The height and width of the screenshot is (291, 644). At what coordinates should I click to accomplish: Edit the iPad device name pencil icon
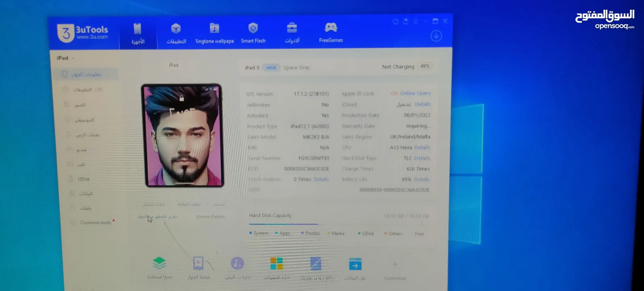click(185, 65)
